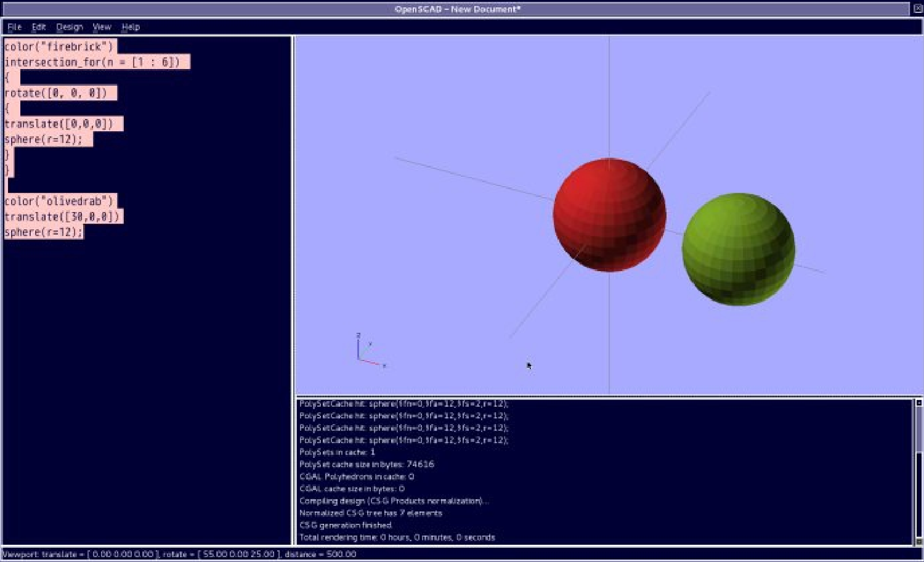Click the green olivedrab sphere in viewport
This screenshot has height=562, width=924.
(738, 249)
